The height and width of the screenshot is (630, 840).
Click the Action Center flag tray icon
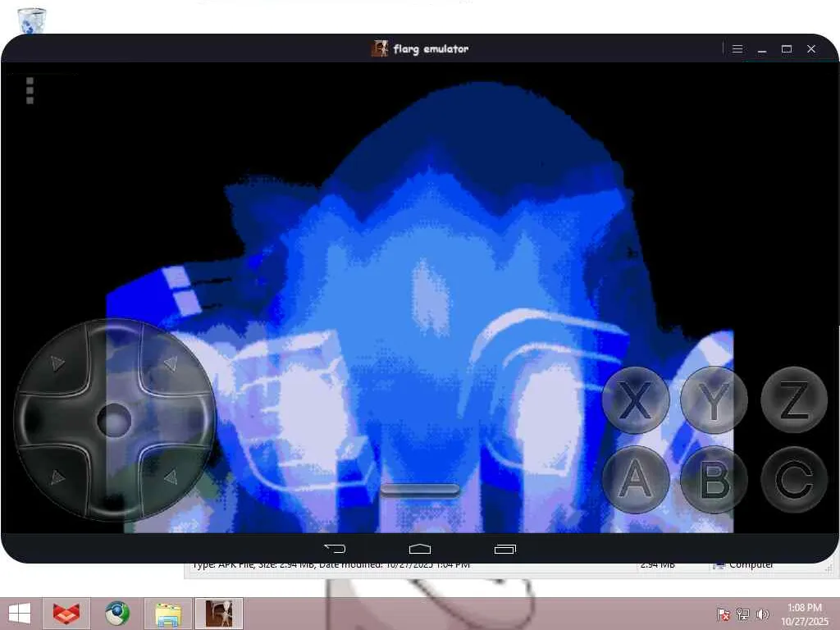pyautogui.click(x=724, y=614)
